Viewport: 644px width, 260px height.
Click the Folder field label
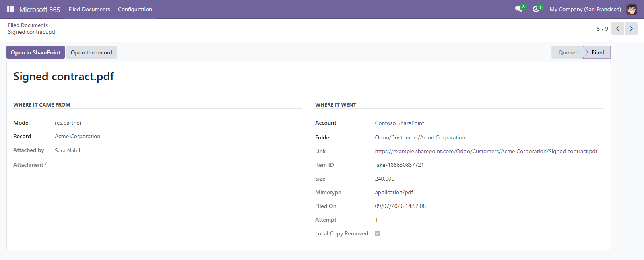[x=323, y=137]
